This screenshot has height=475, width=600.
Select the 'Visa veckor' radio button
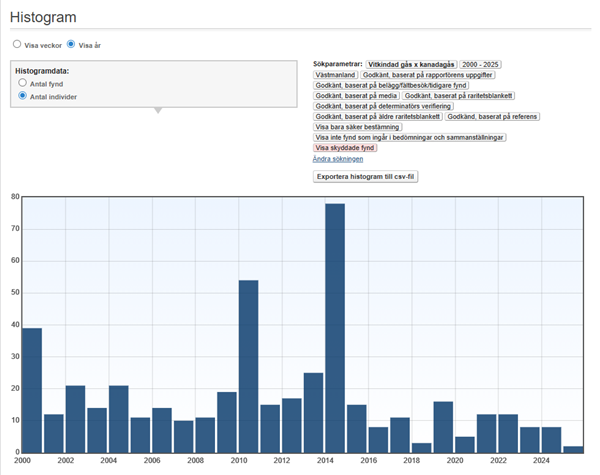point(16,45)
